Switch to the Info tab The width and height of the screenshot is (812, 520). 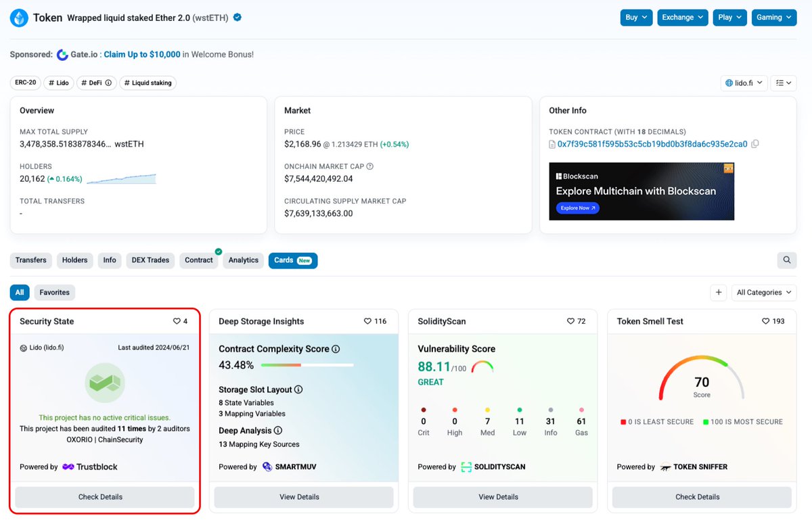click(110, 260)
